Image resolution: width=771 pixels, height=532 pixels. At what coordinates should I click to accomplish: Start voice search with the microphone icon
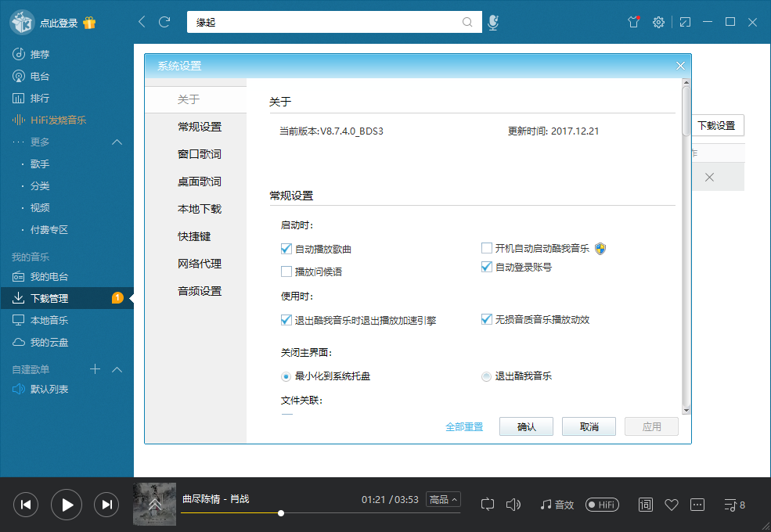pos(493,22)
